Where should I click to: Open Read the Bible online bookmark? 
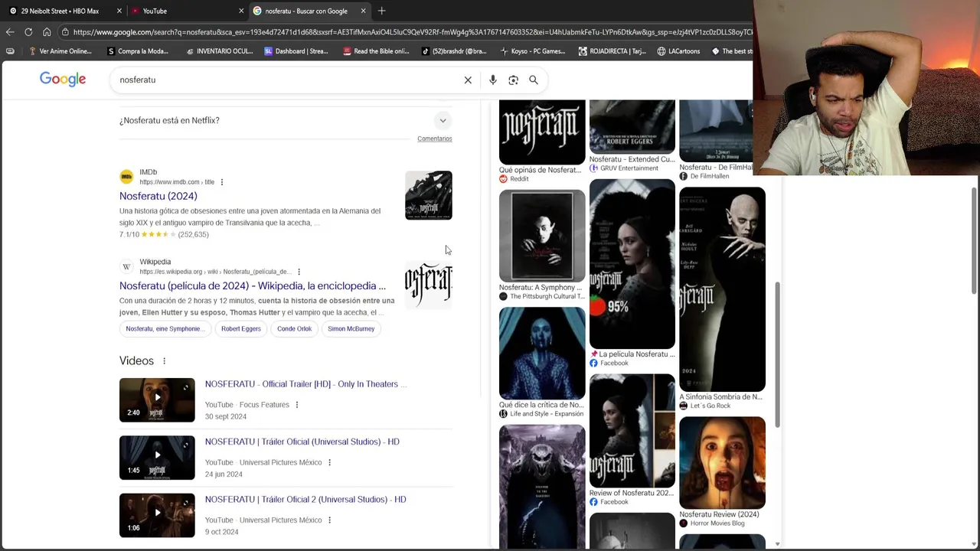coord(376,51)
